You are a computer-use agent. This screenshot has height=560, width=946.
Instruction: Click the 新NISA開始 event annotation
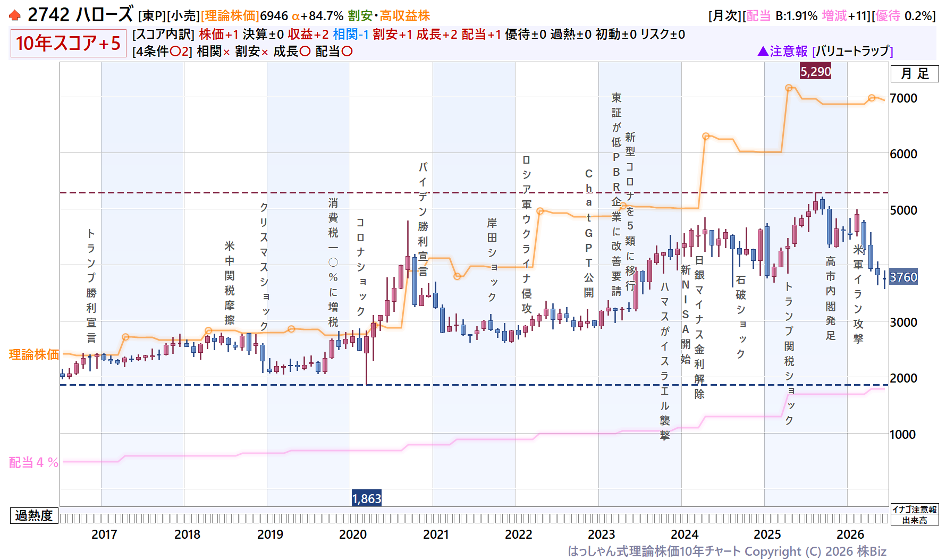(x=686, y=314)
